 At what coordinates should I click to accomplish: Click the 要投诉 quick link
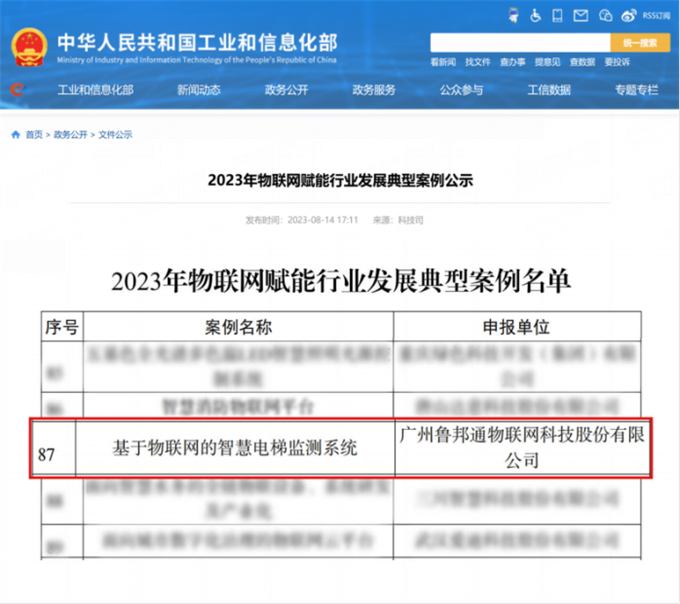pos(617,62)
